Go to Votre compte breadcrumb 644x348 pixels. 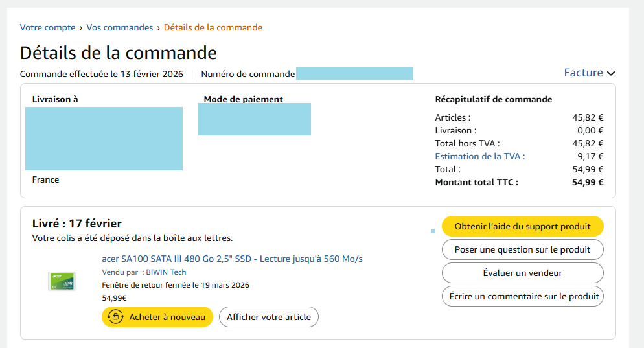(x=48, y=27)
